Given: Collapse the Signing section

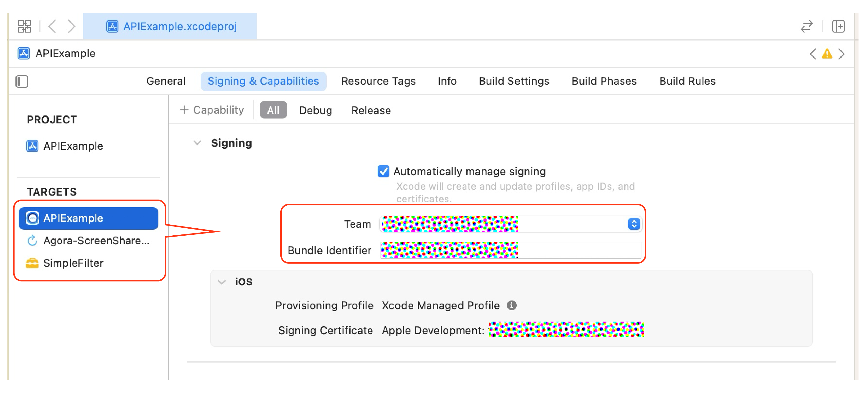Looking at the screenshot, I should (197, 143).
